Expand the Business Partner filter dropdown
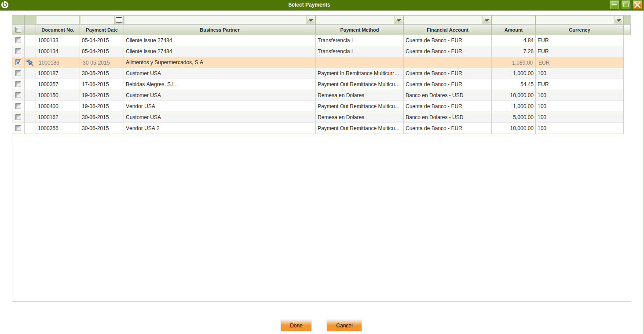The height and width of the screenshot is (334, 644). click(311, 20)
